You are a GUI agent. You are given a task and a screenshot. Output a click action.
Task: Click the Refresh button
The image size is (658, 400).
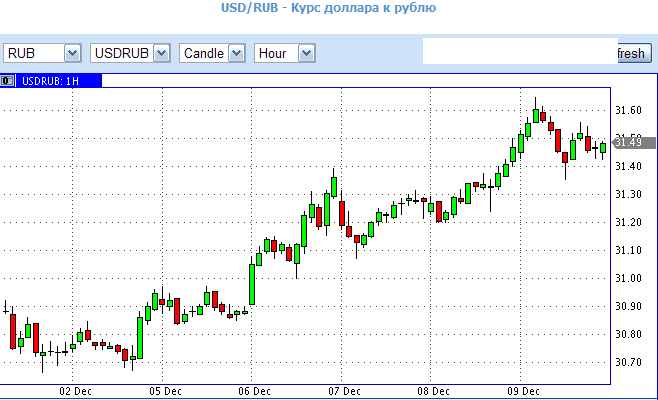(634, 53)
